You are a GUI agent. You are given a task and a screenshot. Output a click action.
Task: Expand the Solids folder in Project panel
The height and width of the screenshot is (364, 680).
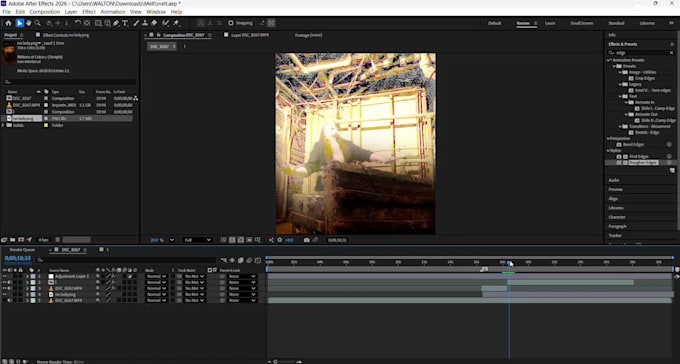(x=3, y=125)
